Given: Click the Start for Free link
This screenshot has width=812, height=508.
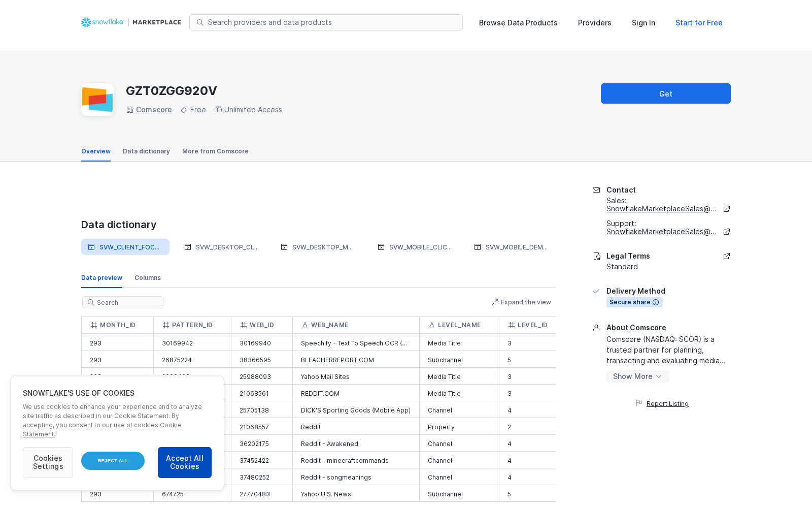Looking at the screenshot, I should [699, 23].
